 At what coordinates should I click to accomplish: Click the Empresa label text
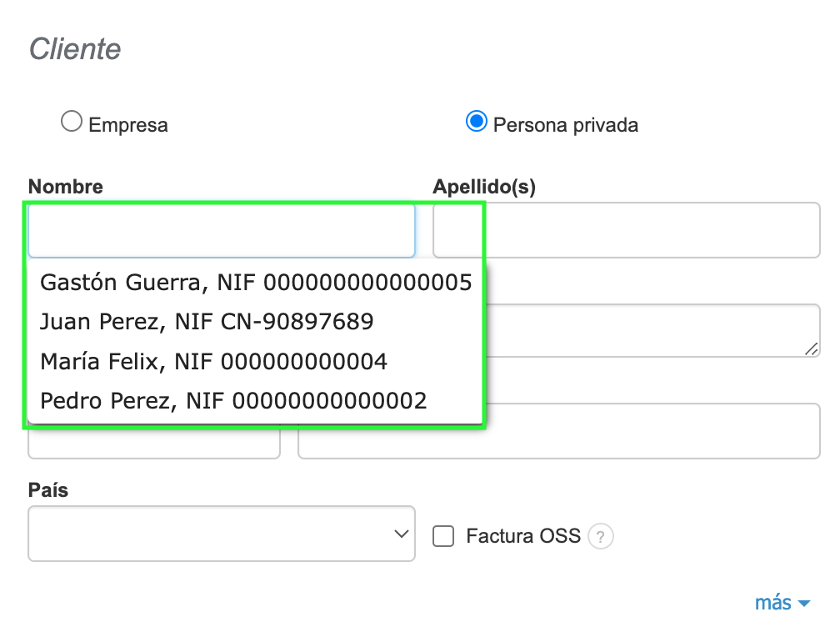[128, 125]
